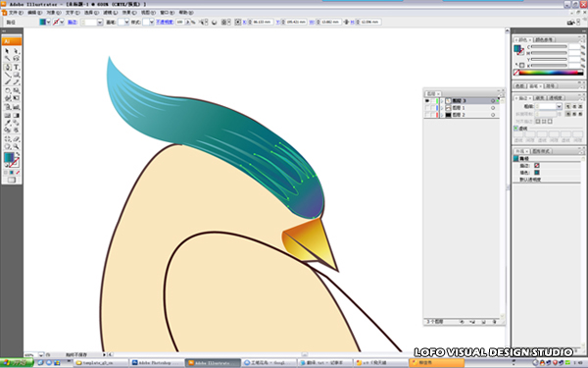Switch to the Transparency tab
This screenshot has height=368, width=588.
(556, 97)
